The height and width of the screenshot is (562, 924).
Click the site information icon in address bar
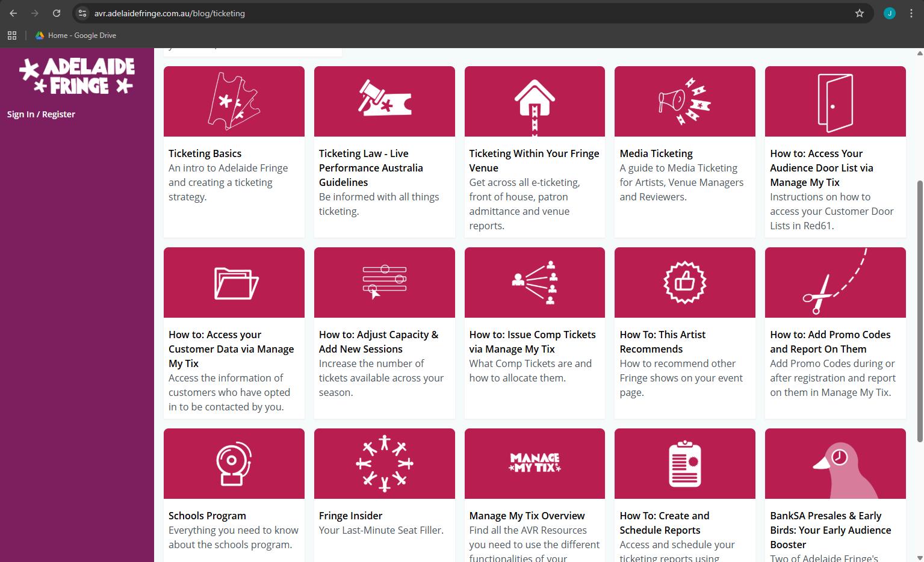coord(82,13)
